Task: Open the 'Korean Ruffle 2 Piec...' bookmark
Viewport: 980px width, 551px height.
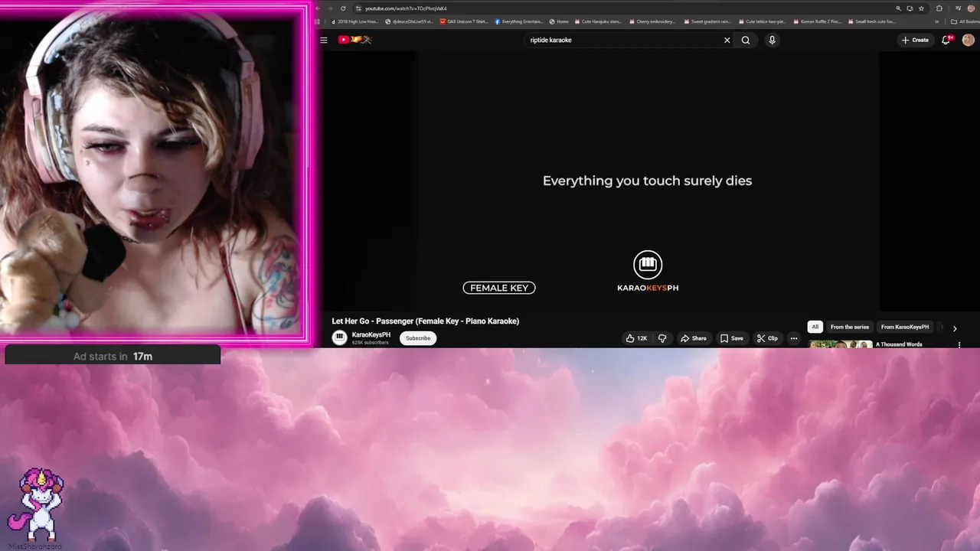Action: pos(818,21)
